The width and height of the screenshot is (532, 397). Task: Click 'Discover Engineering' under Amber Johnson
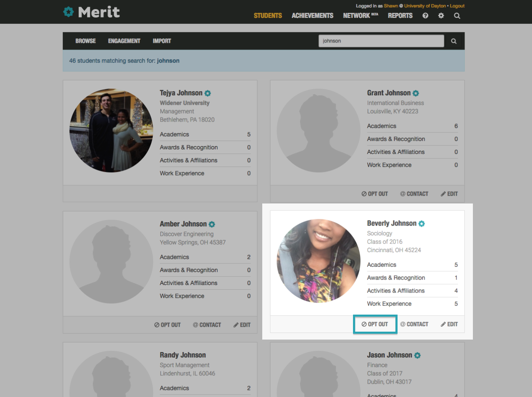coord(186,234)
